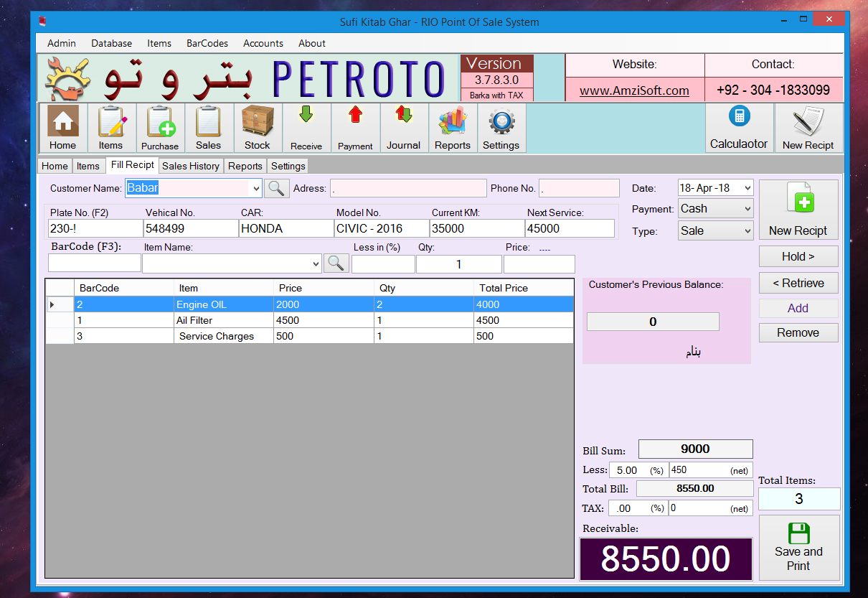Open the Journal toolbar icon
The height and width of the screenshot is (598, 868).
pyautogui.click(x=403, y=127)
